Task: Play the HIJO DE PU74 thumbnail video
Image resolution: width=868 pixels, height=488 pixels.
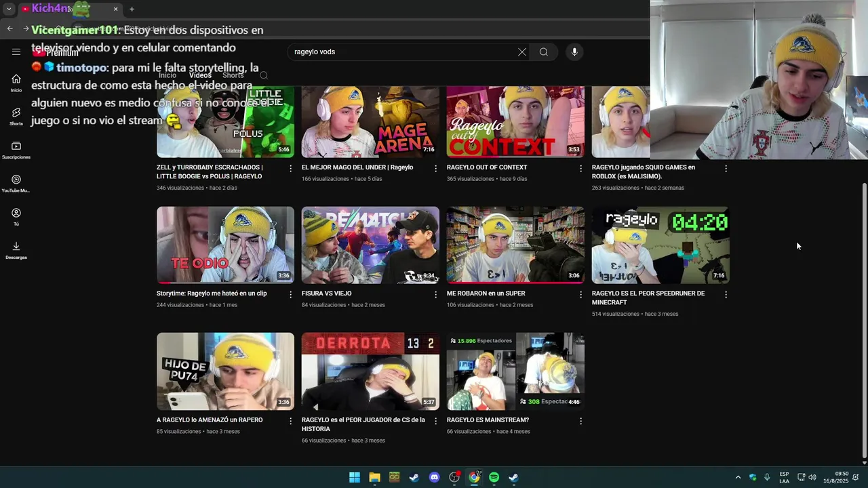Action: (x=225, y=371)
